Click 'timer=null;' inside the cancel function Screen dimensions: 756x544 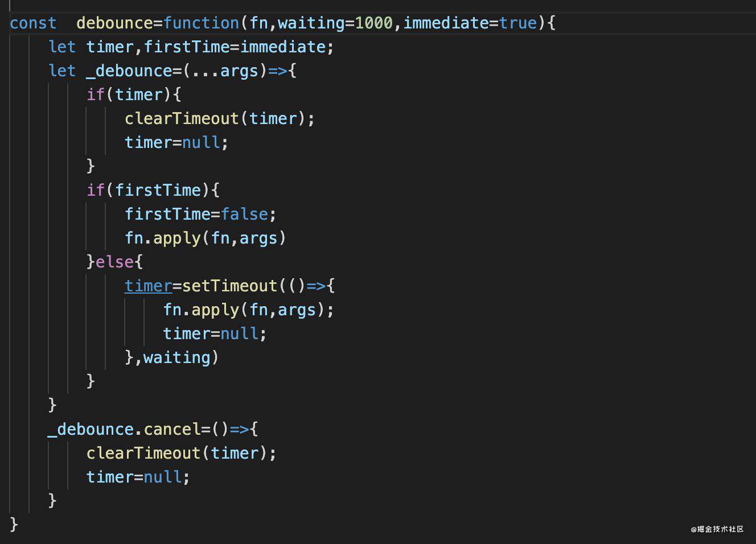coord(138,477)
